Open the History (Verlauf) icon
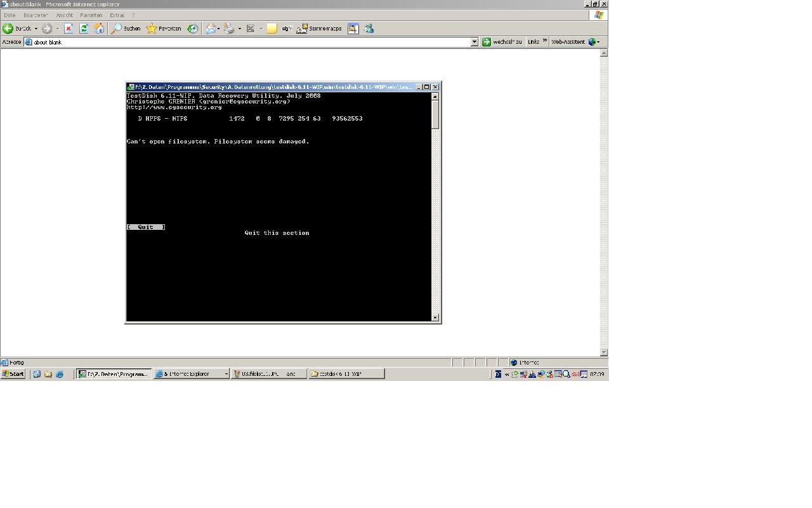 click(192, 29)
